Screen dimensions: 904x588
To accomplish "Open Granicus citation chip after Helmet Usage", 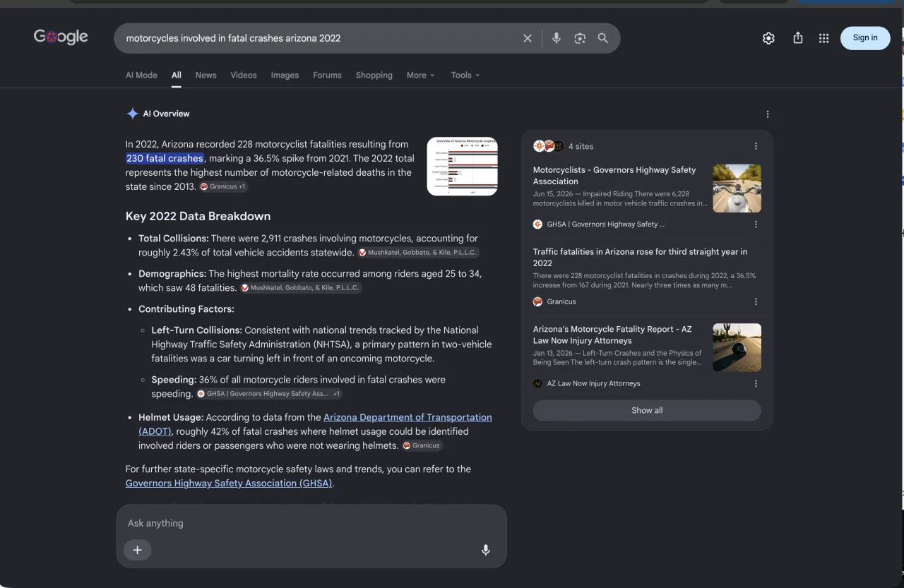I will [422, 445].
